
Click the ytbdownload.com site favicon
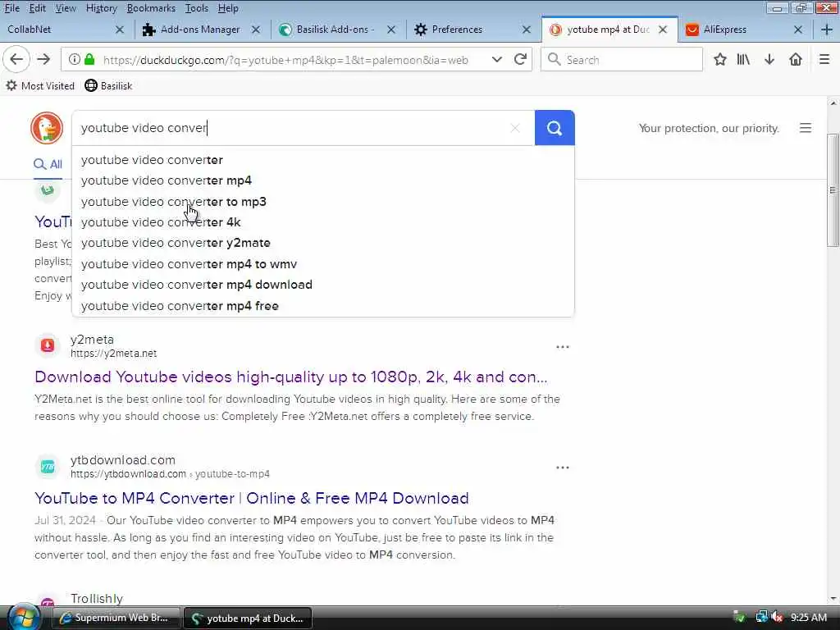pyautogui.click(x=48, y=467)
